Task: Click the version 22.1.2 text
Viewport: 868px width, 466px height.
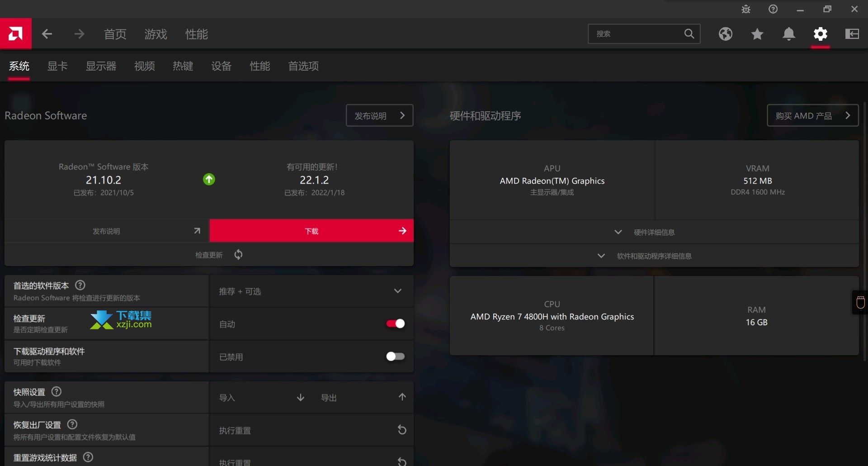Action: point(314,180)
